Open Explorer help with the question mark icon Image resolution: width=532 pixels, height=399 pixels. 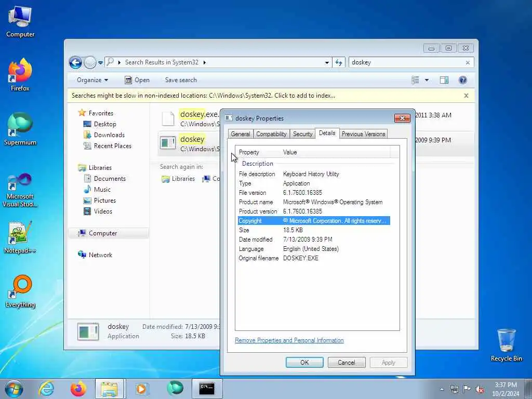pos(462,80)
